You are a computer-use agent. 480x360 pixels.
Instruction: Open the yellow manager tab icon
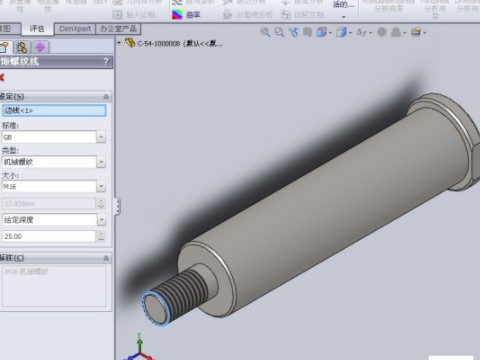(x=22, y=47)
